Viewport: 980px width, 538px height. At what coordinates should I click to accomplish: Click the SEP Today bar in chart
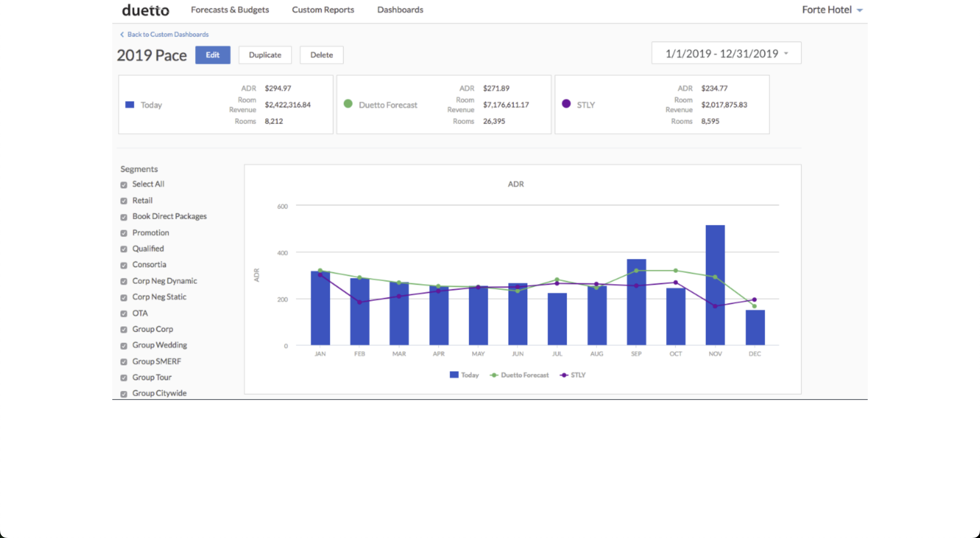pos(636,302)
